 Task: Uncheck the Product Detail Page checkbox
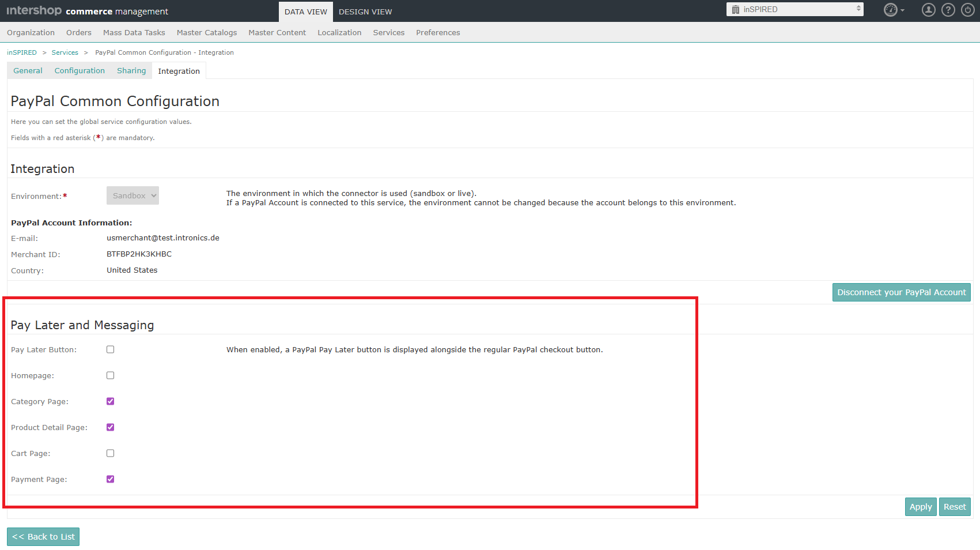click(111, 427)
